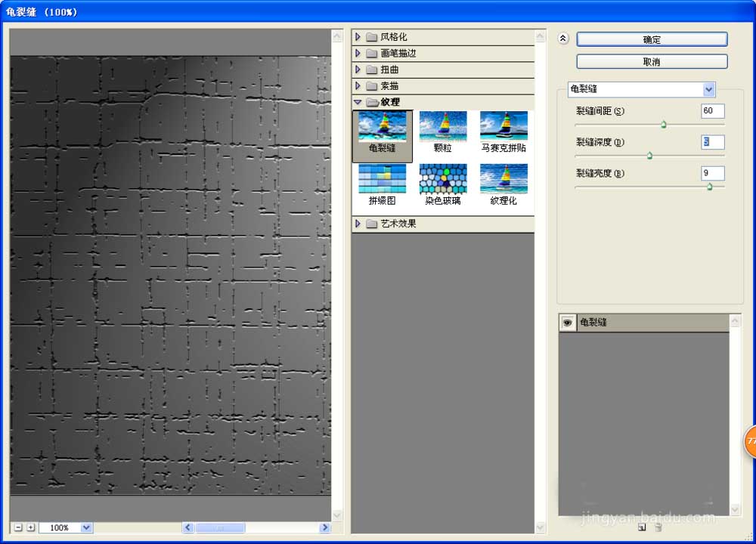Screen dimensions: 756x544
Task: Collapse the 纹理 texture category
Action: pyautogui.click(x=358, y=102)
